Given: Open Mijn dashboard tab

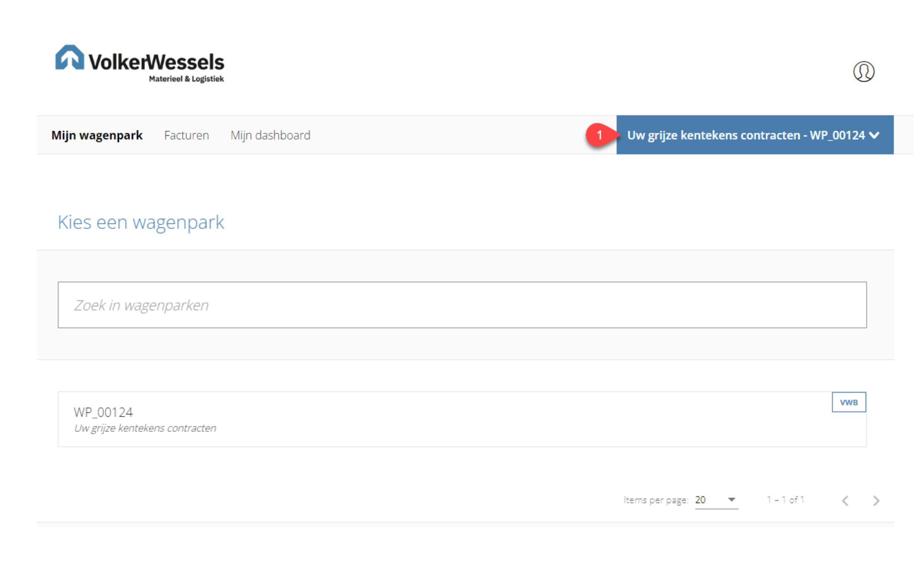Looking at the screenshot, I should pyautogui.click(x=270, y=135).
